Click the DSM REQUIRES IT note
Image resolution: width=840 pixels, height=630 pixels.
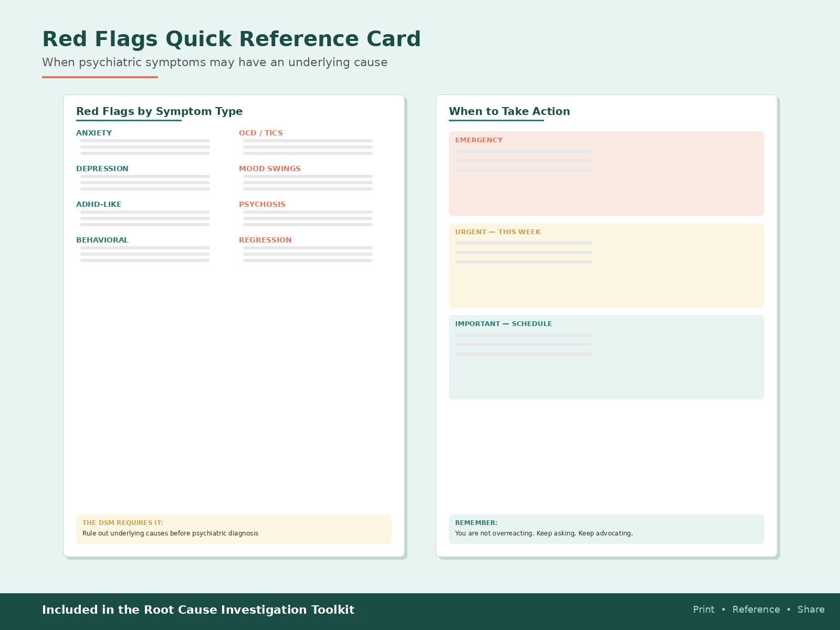point(234,529)
